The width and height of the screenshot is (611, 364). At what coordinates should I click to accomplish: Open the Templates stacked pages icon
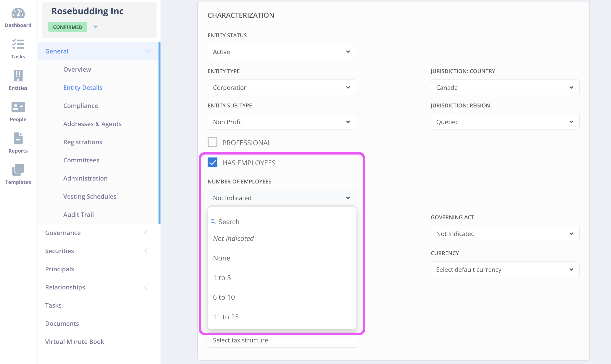[18, 170]
